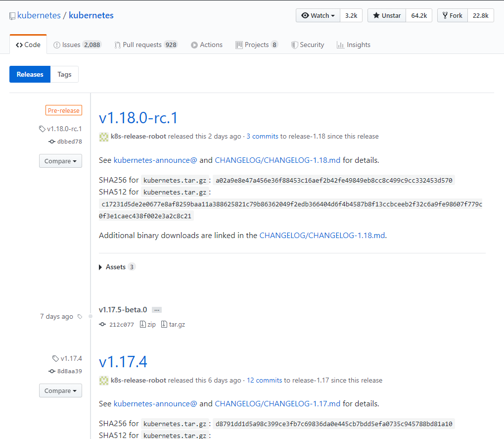This screenshot has height=439, width=504.
Task: Open the Compare dropdown for v1.17.4
Action: tap(60, 390)
